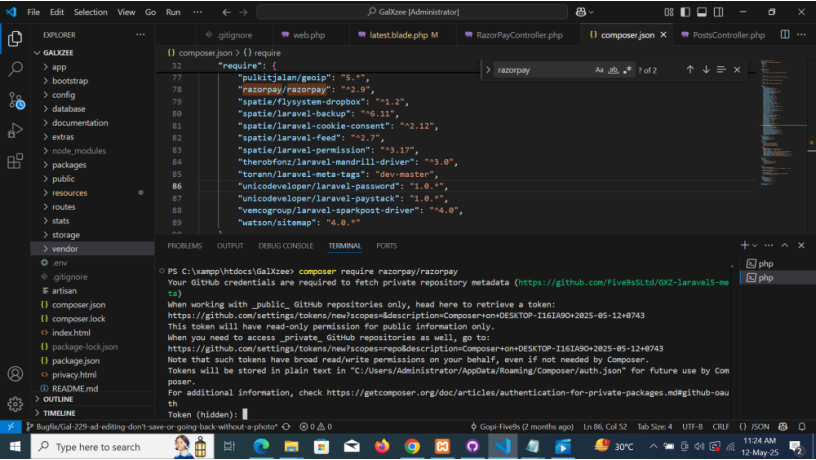Viewport: 816px width, 460px height.
Task: Toggle Match Whole Word in find widget
Action: pos(614,70)
